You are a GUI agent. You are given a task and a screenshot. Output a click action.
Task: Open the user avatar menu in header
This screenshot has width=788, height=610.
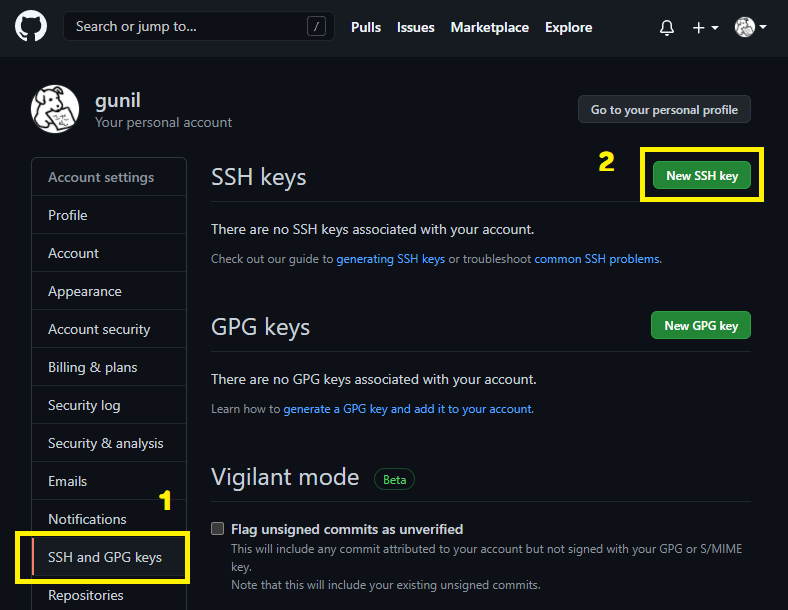tap(750, 27)
